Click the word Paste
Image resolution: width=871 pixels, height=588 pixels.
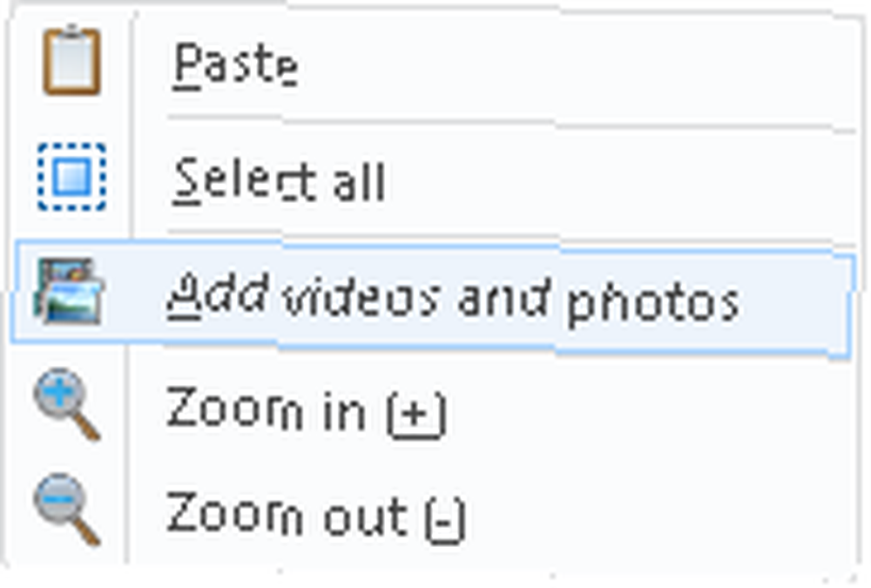pyautogui.click(x=235, y=65)
